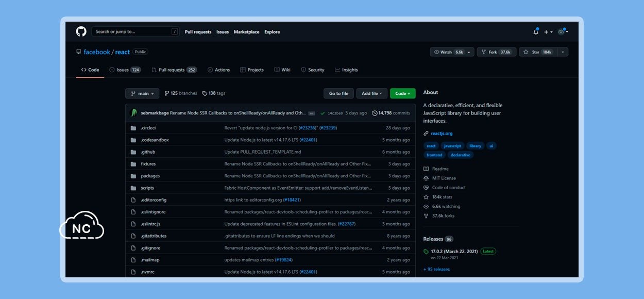Click the .circleci folder icon
This screenshot has height=299, width=644.
[133, 128]
